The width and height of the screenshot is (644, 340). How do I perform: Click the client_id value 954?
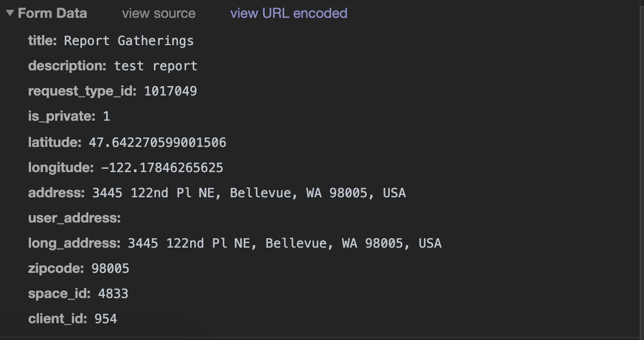[106, 319]
